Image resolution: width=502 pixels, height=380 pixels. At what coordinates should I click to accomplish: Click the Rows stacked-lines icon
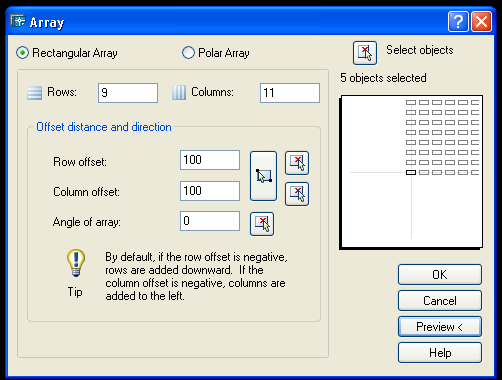(x=34, y=93)
